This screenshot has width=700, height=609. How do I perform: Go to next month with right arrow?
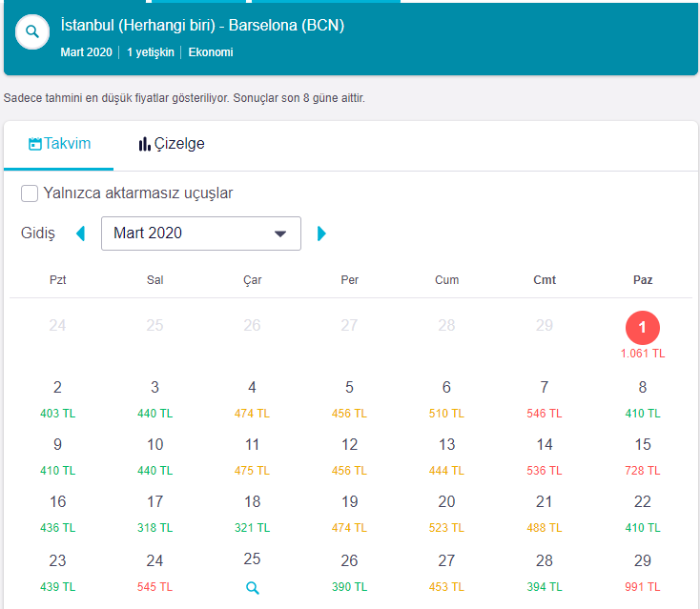click(321, 233)
